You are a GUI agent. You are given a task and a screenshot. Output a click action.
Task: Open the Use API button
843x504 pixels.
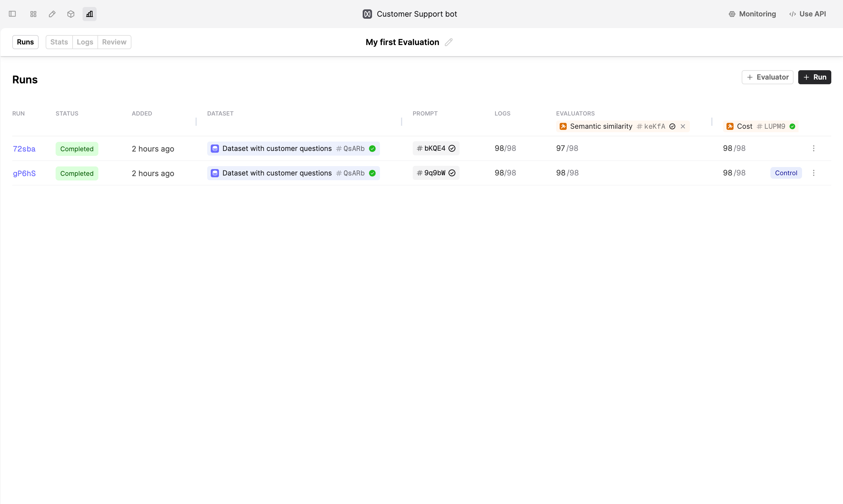click(808, 14)
